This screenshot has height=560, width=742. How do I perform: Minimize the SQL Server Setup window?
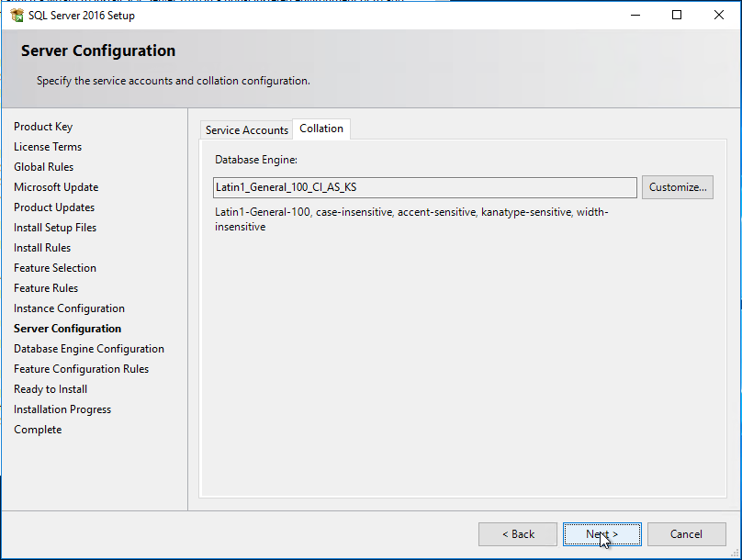[x=635, y=16]
